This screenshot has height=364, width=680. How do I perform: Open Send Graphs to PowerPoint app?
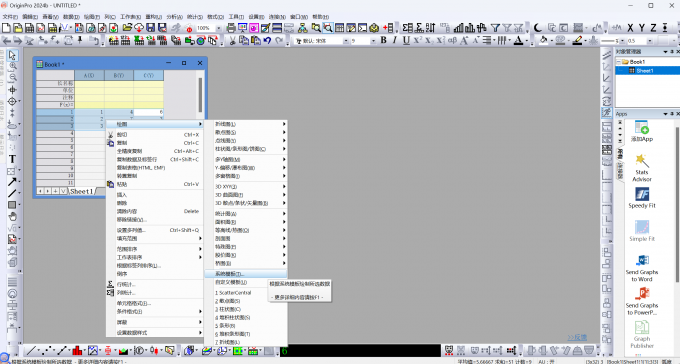point(642,302)
